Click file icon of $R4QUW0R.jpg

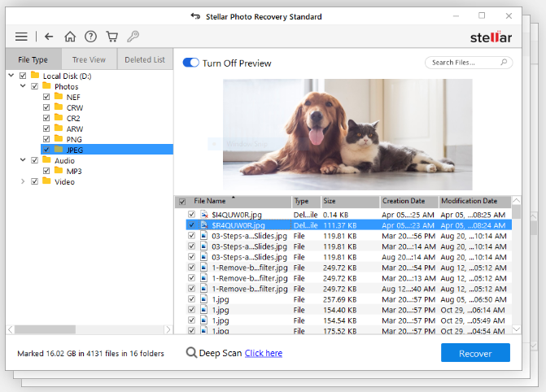point(204,225)
